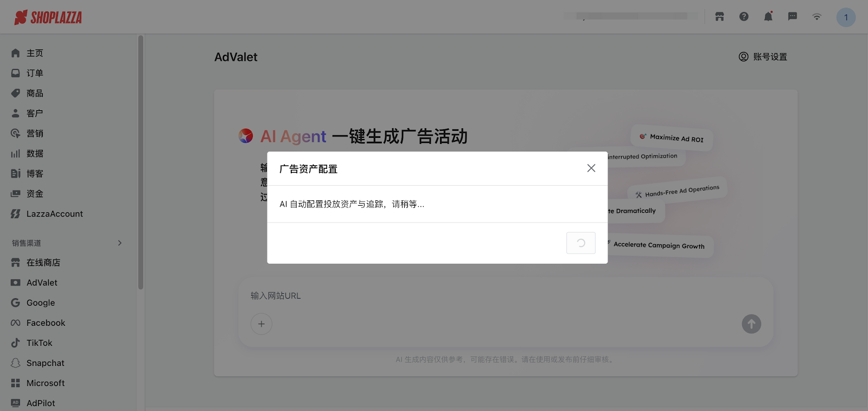Click the sidebar vertical scrollbar
The height and width of the screenshot is (411, 868).
pos(141,163)
